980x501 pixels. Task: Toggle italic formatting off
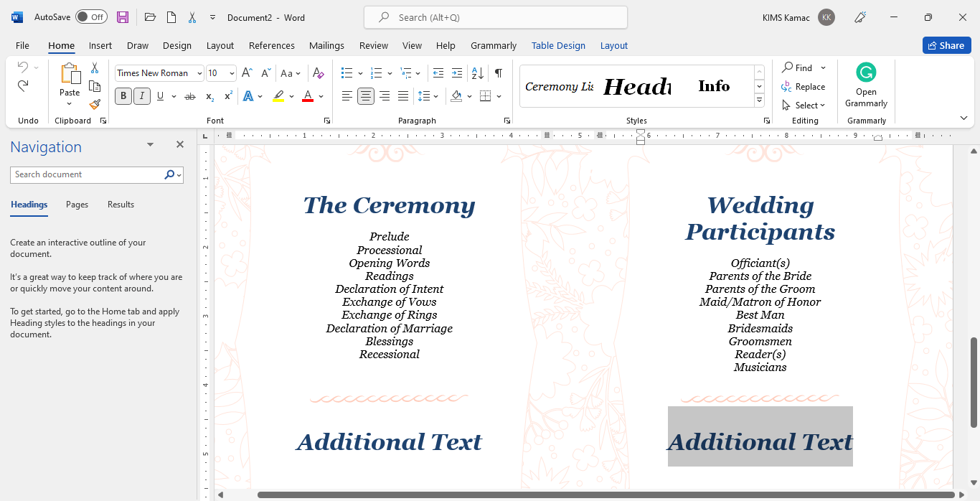pyautogui.click(x=141, y=95)
